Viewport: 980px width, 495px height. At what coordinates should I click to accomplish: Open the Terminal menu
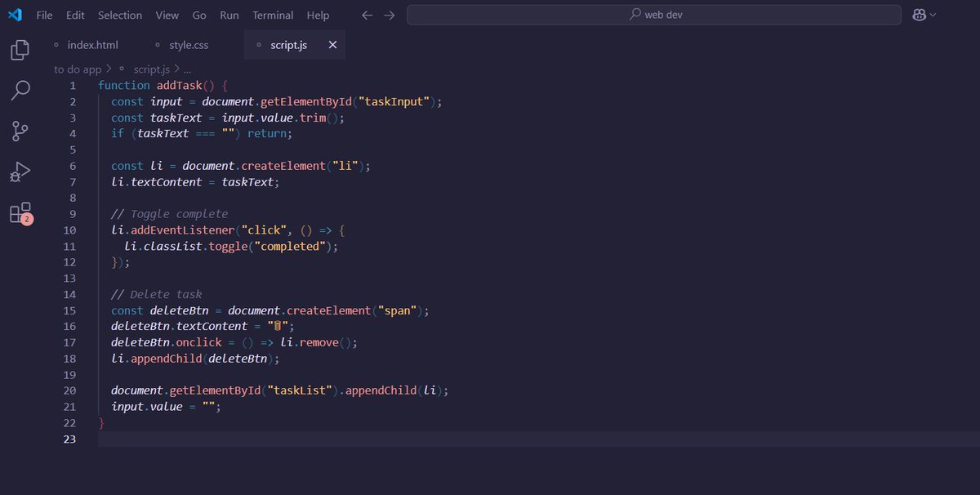click(272, 15)
